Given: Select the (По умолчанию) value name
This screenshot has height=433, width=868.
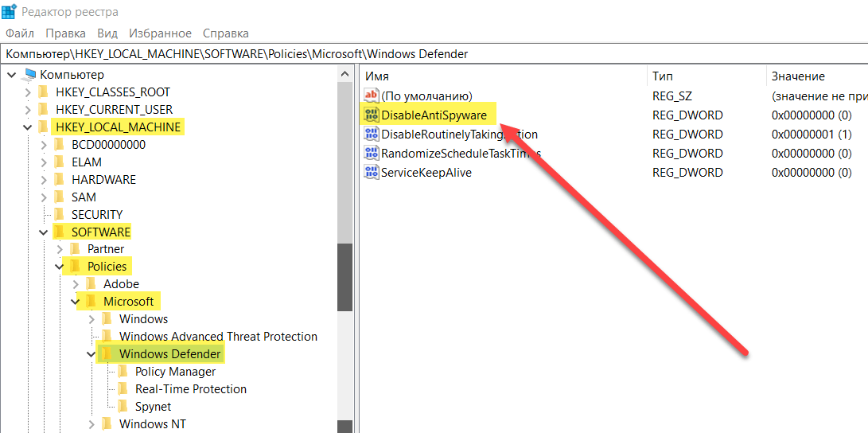Looking at the screenshot, I should click(426, 96).
